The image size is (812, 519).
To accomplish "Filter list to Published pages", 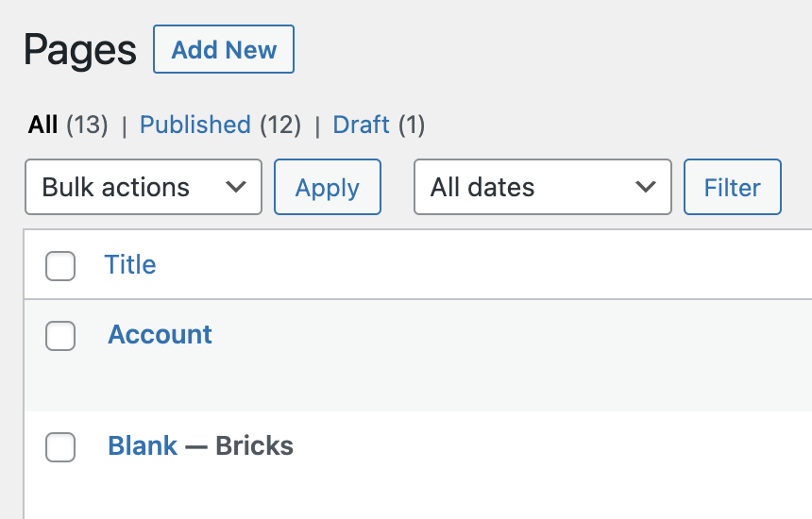I will pyautogui.click(x=195, y=125).
